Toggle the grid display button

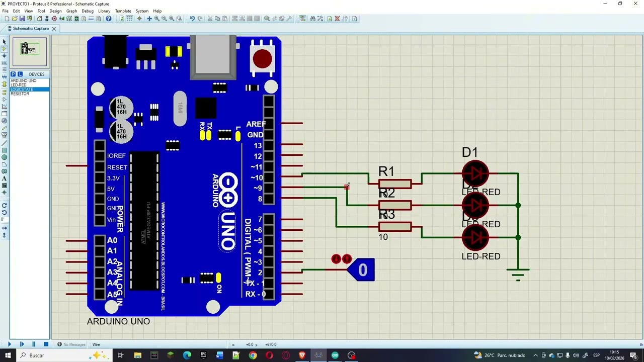129,19
